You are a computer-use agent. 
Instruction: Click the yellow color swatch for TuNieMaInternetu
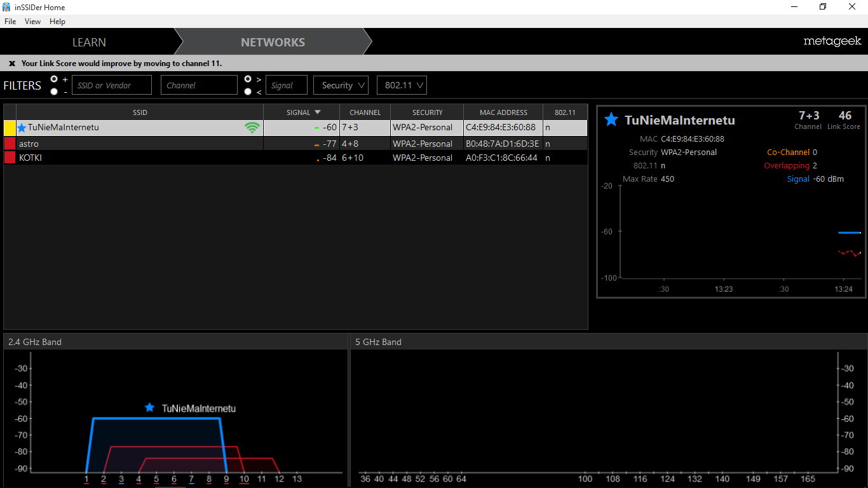click(x=10, y=128)
